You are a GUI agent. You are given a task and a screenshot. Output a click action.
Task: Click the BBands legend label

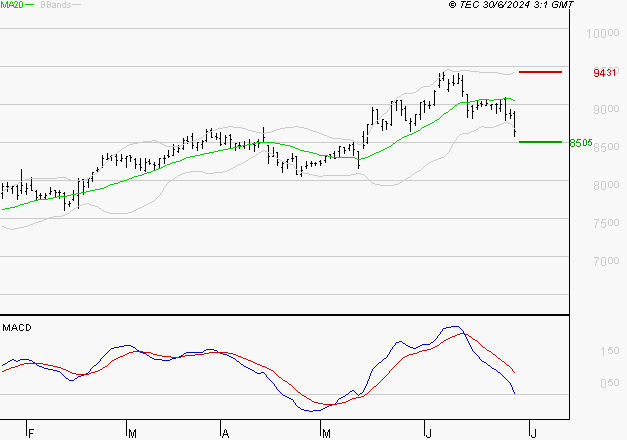[56, 5]
